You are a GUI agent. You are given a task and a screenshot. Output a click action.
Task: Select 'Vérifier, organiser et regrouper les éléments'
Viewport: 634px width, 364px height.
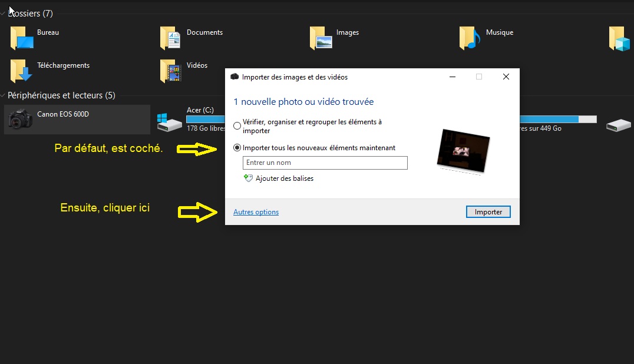[x=237, y=125]
